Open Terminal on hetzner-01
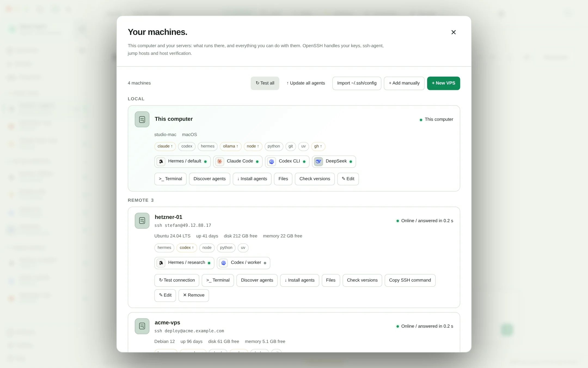Viewport: 588px width, 368px height. click(218, 280)
